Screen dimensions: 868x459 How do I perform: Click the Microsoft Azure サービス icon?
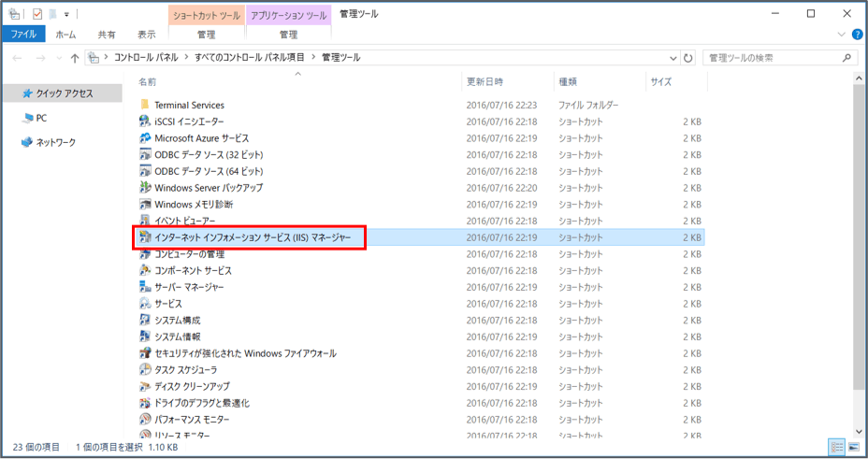[x=145, y=138]
